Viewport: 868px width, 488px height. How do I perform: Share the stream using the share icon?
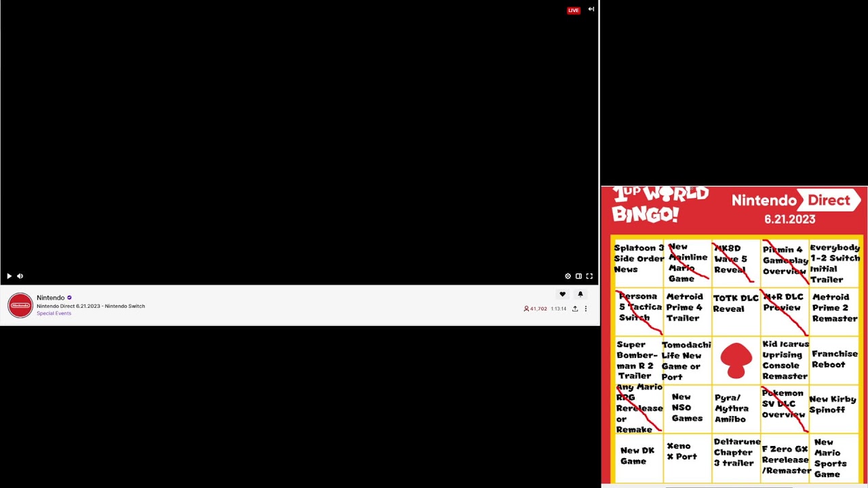[x=575, y=309]
